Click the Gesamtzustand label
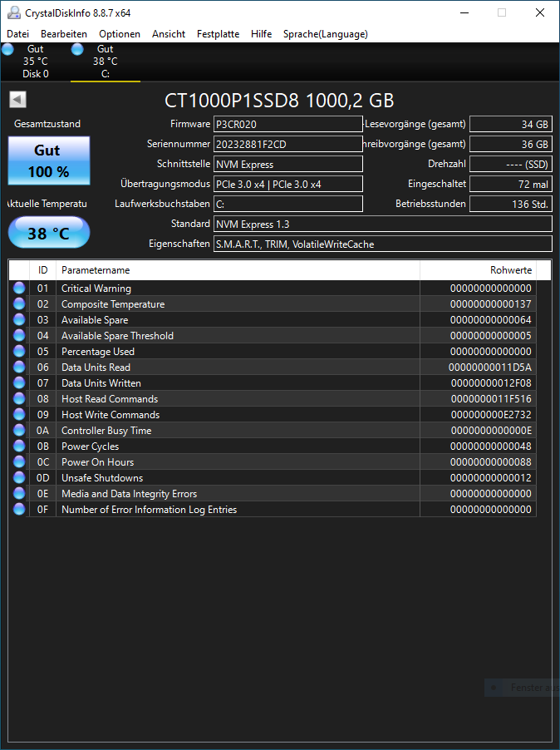The width and height of the screenshot is (560, 750). coord(47,124)
